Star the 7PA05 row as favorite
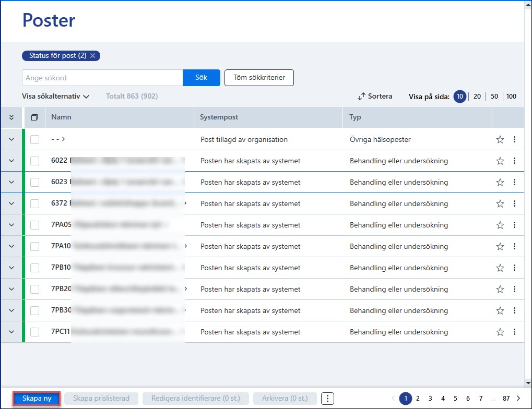 [x=500, y=225]
